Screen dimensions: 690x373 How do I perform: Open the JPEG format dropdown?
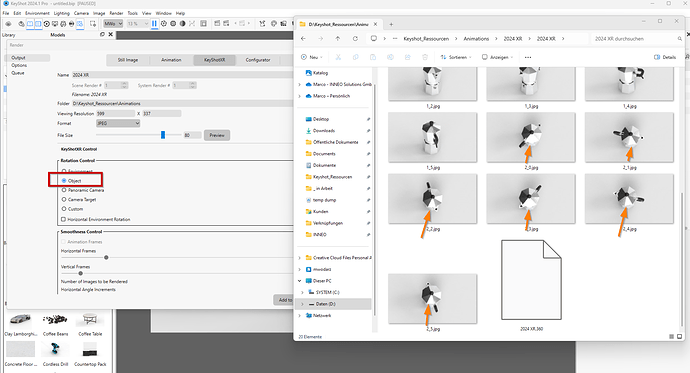pyautogui.click(x=118, y=124)
